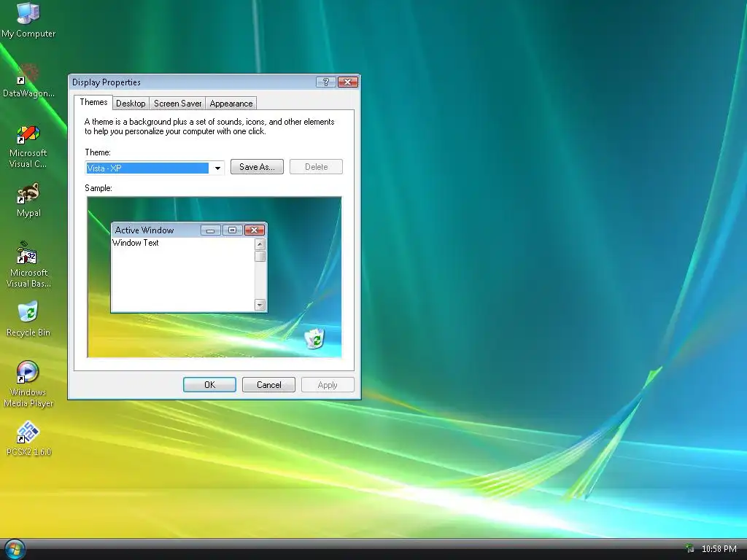Viewport: 747px width, 560px height.
Task: Click the taskbar clock showing 10:58 PM
Action: (719, 548)
